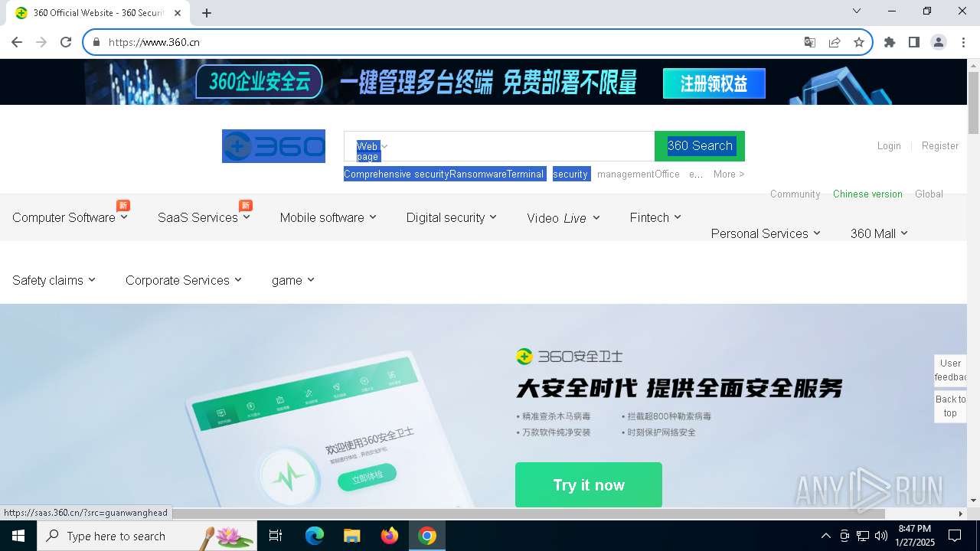Image resolution: width=980 pixels, height=551 pixels.
Task: Launch Firefox from the taskbar
Action: (390, 536)
